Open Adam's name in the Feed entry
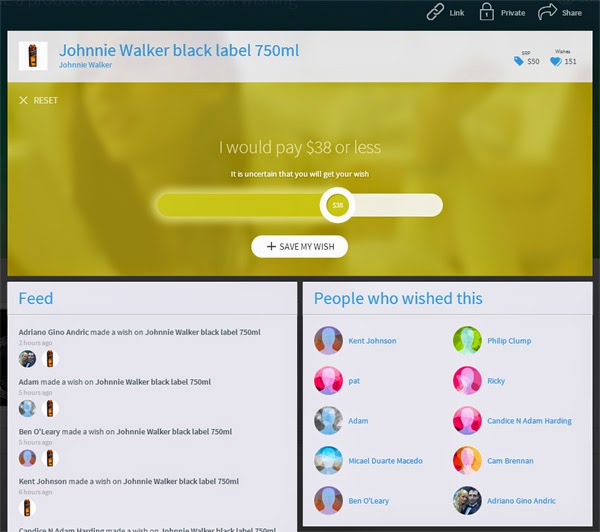Viewport: 600px width, 532px height. (29, 382)
